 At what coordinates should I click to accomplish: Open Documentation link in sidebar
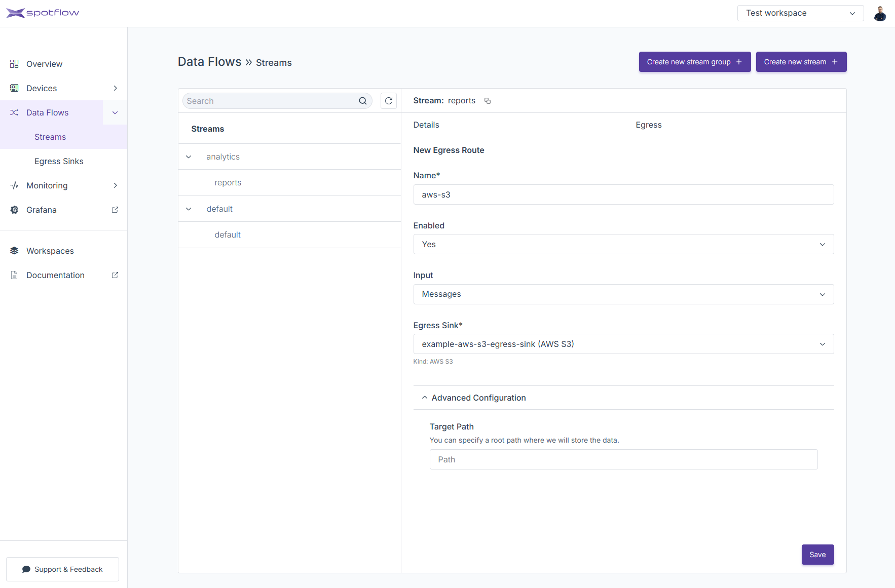click(63, 275)
